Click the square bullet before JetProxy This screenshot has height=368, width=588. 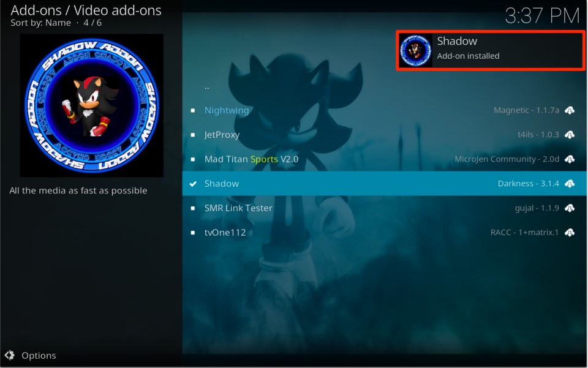193,135
